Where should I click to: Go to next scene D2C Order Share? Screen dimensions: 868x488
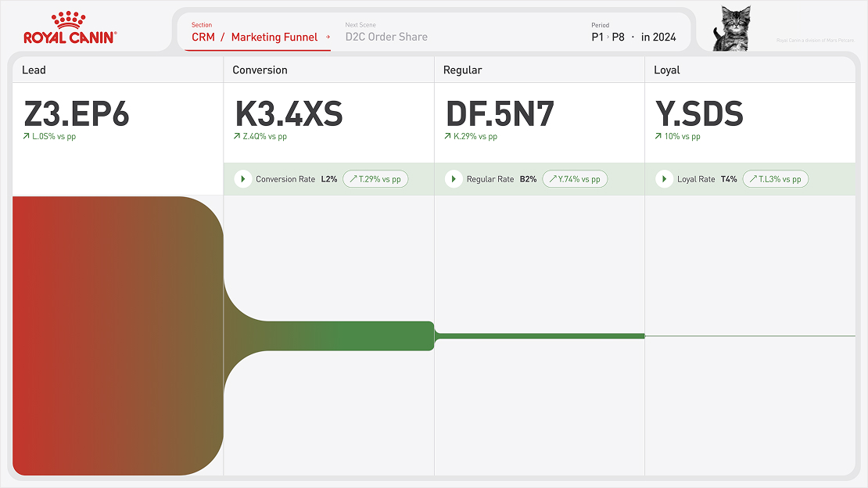point(386,37)
